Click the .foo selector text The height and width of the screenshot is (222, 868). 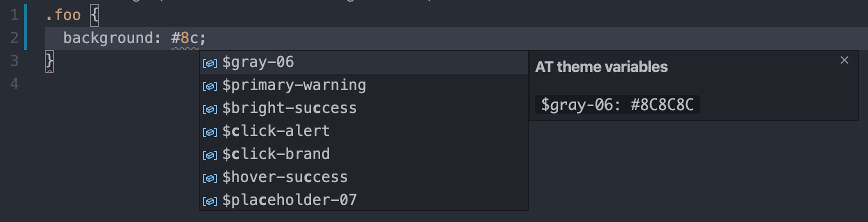pos(63,15)
